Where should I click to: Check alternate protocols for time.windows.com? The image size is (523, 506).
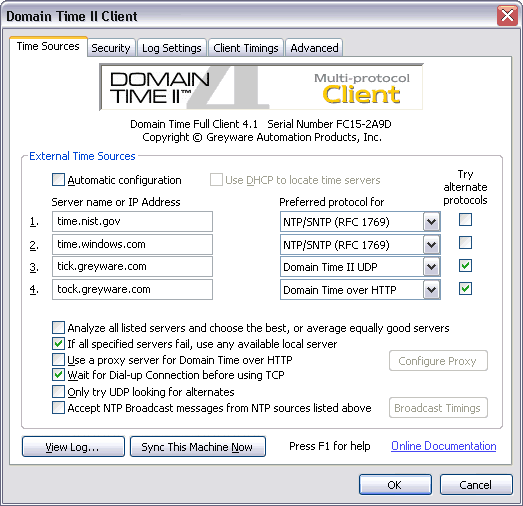click(x=465, y=243)
